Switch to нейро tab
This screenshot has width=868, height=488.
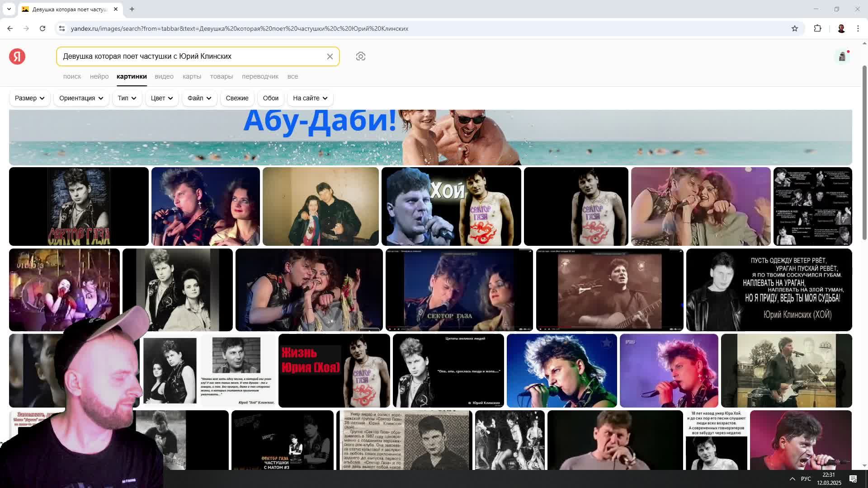(x=99, y=76)
